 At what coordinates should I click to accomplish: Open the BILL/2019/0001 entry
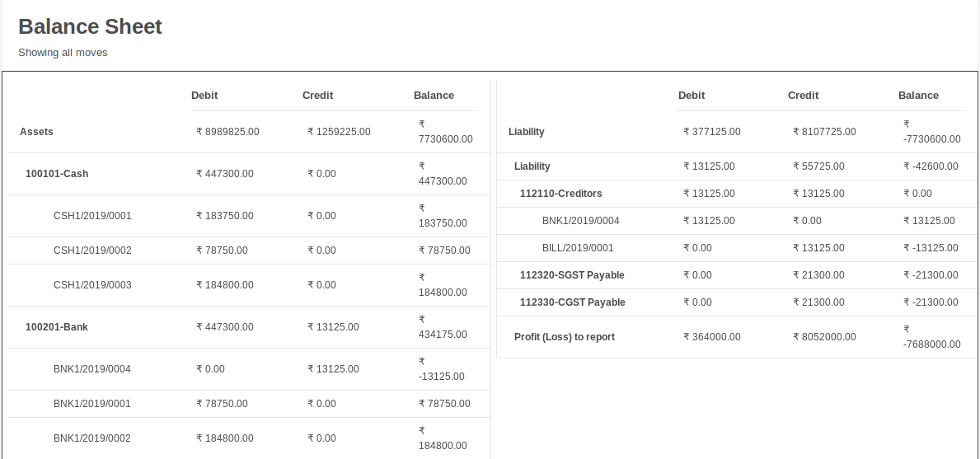(578, 248)
